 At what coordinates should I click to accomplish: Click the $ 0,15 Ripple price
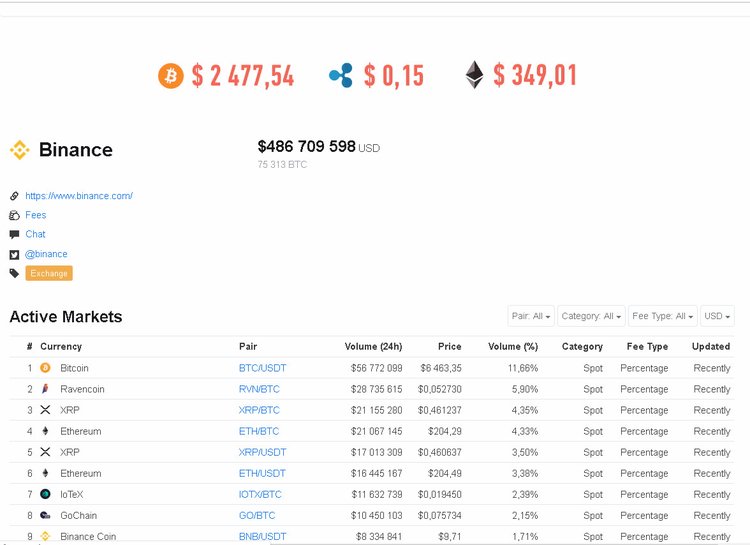[394, 76]
